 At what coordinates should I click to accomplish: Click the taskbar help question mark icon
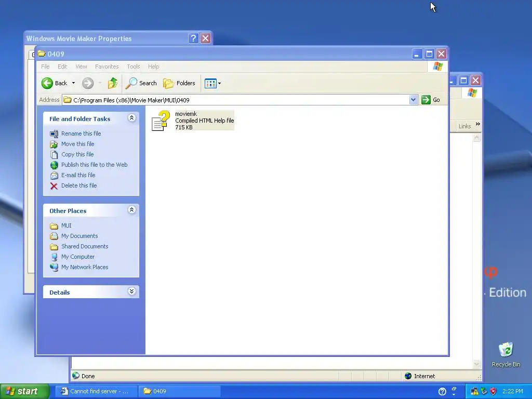[x=442, y=392]
